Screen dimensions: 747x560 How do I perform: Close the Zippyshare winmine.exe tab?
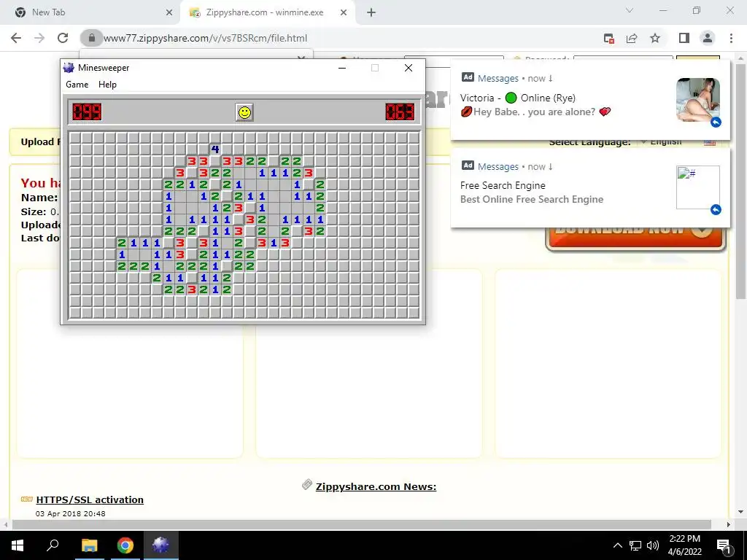tap(344, 12)
